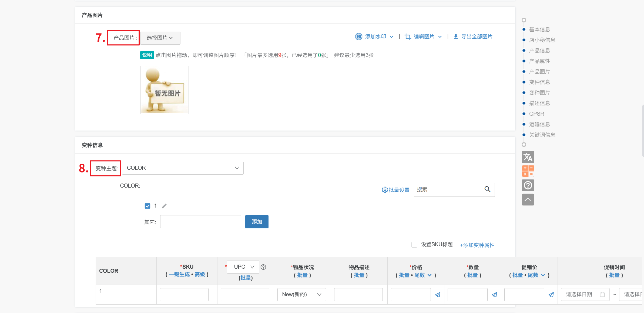
Task: Click the UPC help question mark icon
Action: point(263,267)
